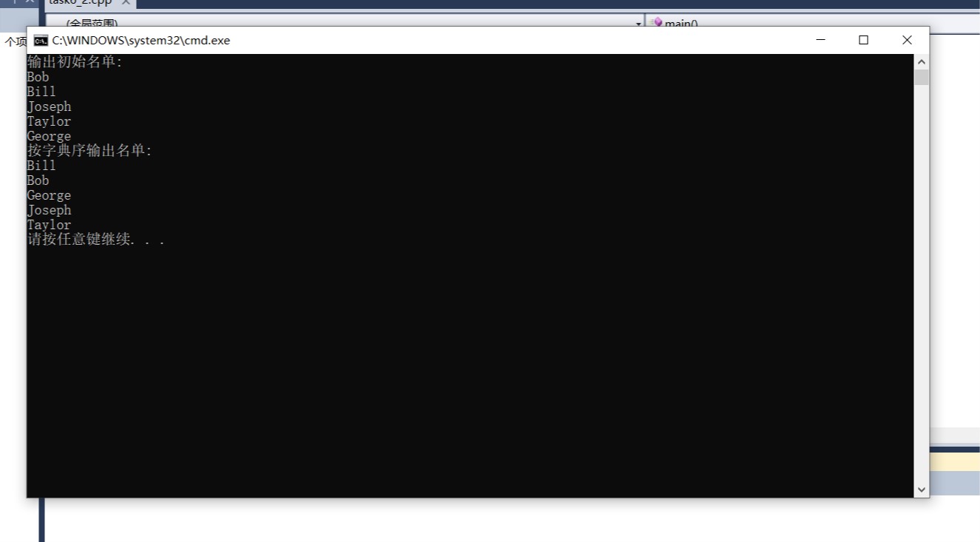Click console scrollbar down arrow
Image resolution: width=980 pixels, height=542 pixels.
click(921, 489)
